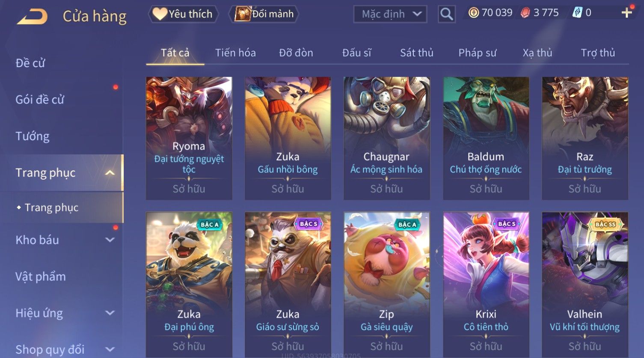This screenshot has width=644, height=358.
Task: Switch to the Pháp sư tab
Action: 477,53
